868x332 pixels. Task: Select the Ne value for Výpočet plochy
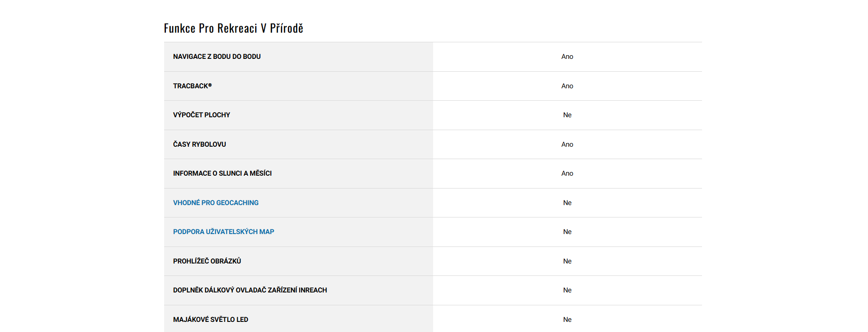(x=567, y=115)
